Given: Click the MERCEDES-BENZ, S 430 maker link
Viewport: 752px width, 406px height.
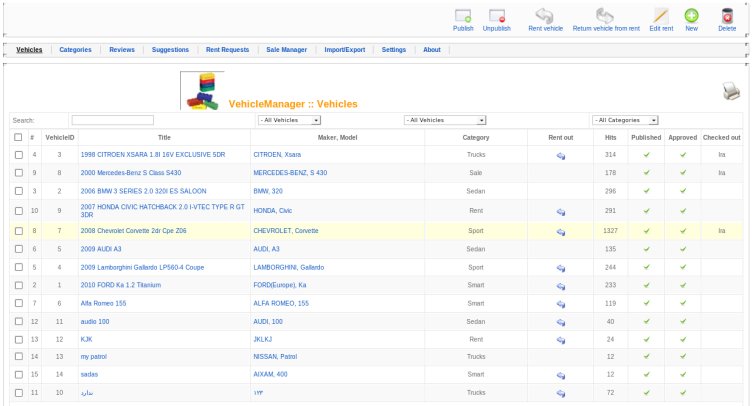Looking at the screenshot, I should tap(290, 173).
